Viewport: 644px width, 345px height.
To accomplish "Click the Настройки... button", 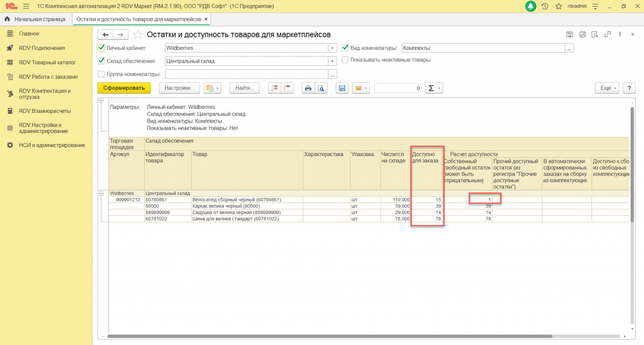I will coord(179,88).
